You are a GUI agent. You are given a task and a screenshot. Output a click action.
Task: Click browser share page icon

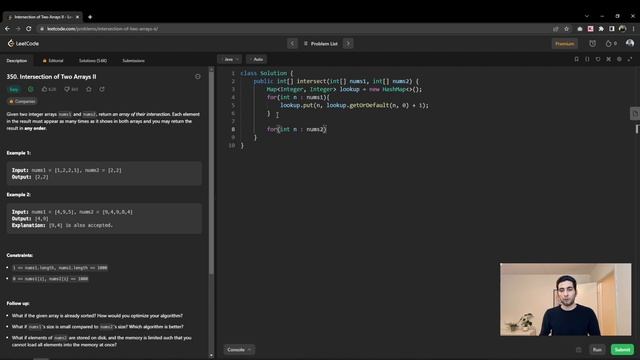click(556, 29)
